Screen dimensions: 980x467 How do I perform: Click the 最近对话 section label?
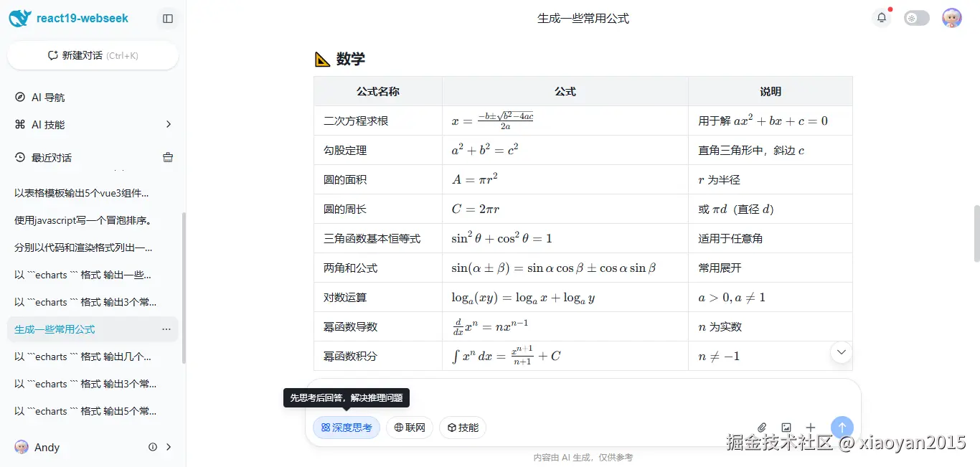[x=52, y=158]
